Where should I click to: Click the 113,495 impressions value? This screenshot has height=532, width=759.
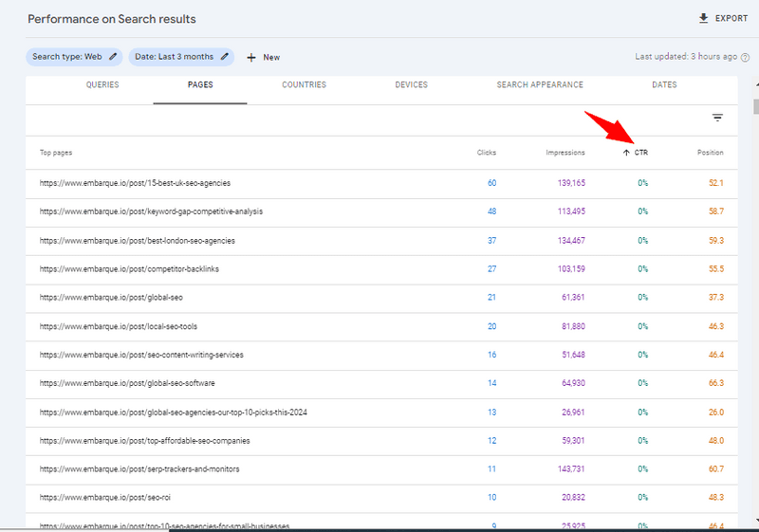[571, 211]
